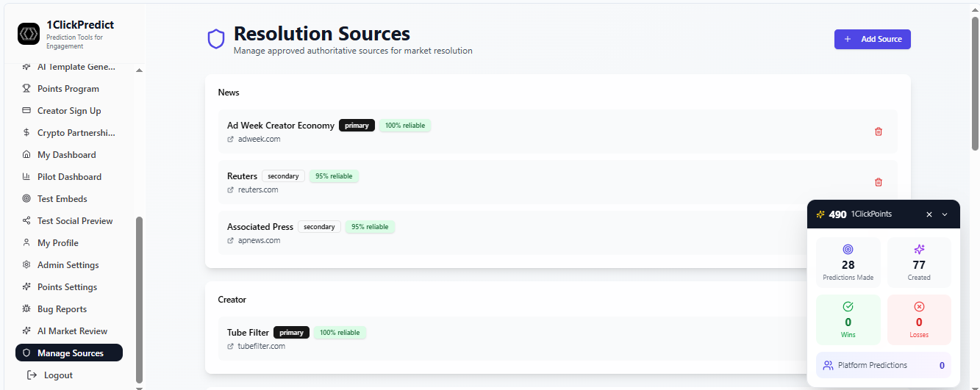This screenshot has width=980, height=390.
Task: Click the 95% reliable badge on Reuters
Action: tap(334, 176)
